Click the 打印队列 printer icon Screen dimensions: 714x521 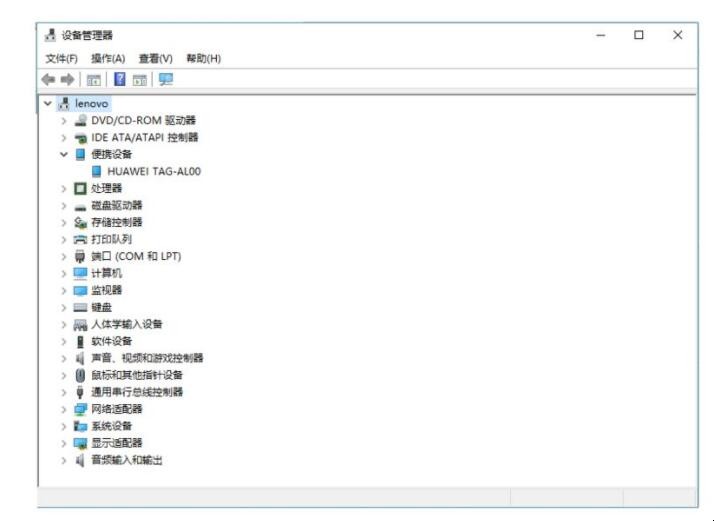pyautogui.click(x=80, y=239)
